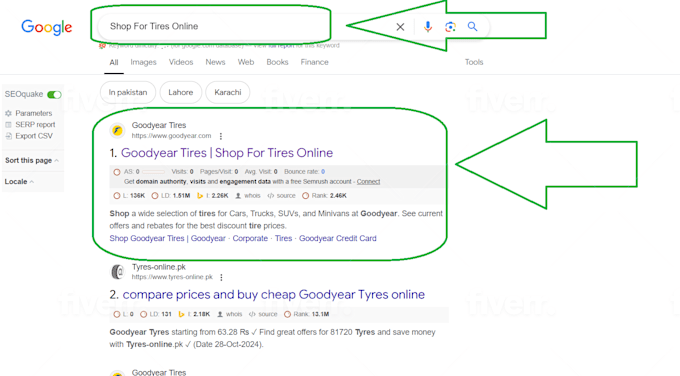This screenshot has width=680, height=376.
Task: Click Rank 13.1M circle icon
Action: (287, 314)
